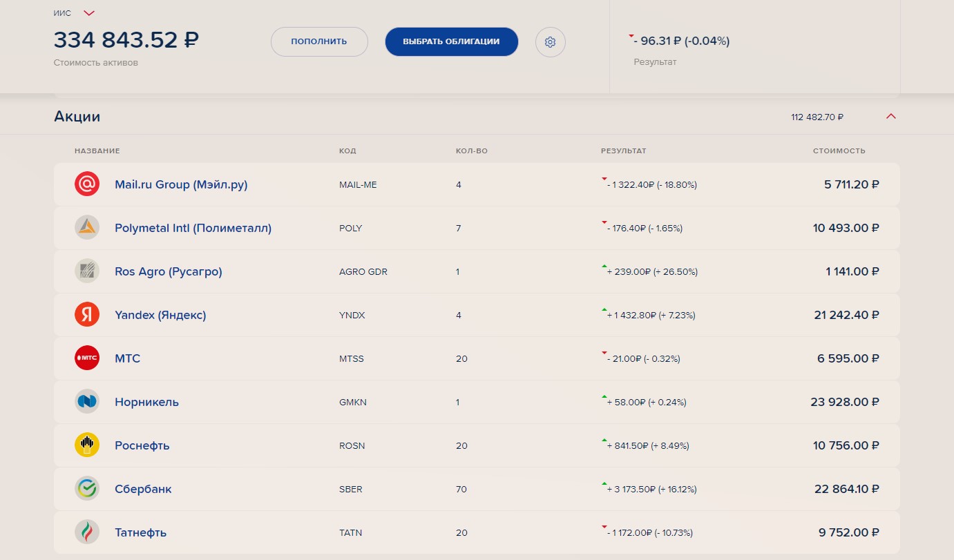Click the Ros Agro logo icon
Image resolution: width=954 pixels, height=560 pixels.
click(87, 271)
